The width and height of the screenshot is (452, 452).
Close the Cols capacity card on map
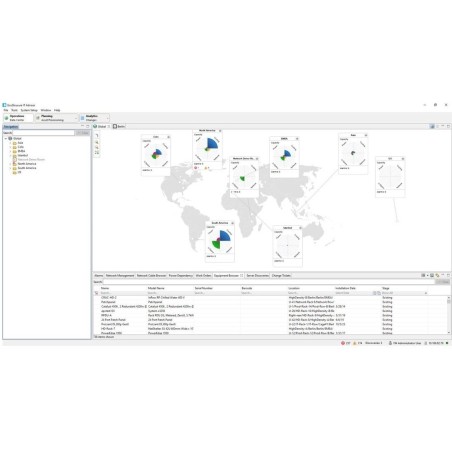168,137
